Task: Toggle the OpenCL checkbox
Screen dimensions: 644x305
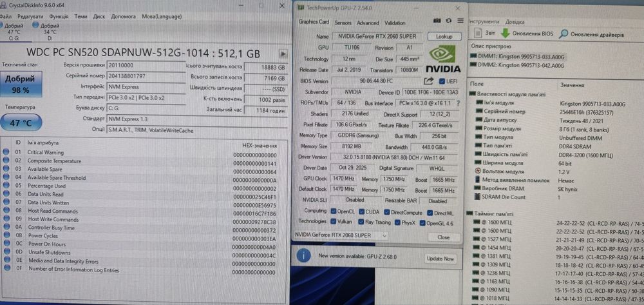Action: point(334,212)
